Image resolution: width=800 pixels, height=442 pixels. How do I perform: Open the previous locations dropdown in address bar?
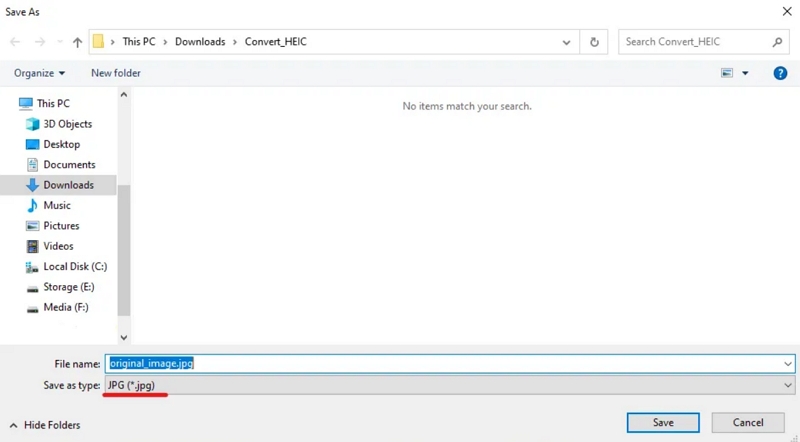tap(566, 42)
